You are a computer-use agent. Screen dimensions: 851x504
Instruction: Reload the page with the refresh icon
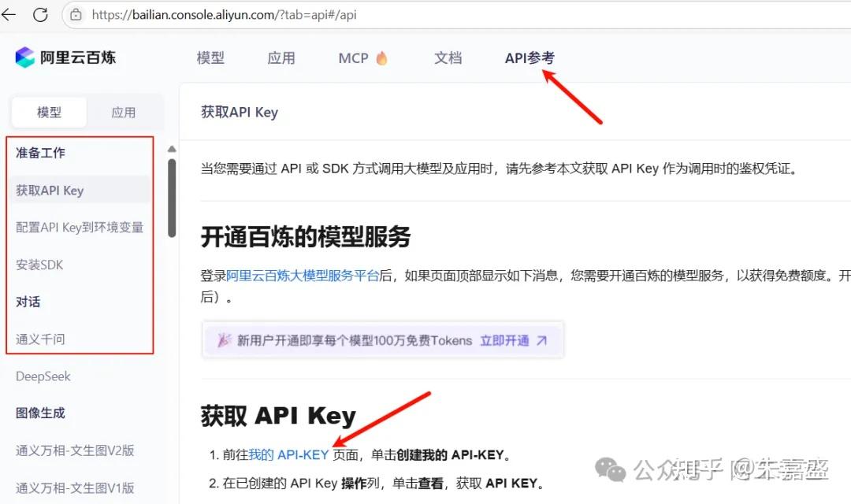(40, 15)
